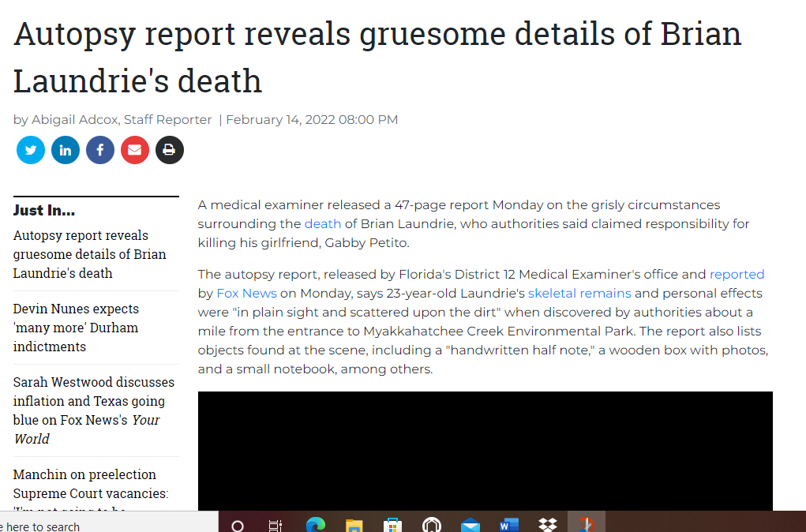Click the author name Abigail Adcox
Screen dimensions: 806x532
click(75, 120)
